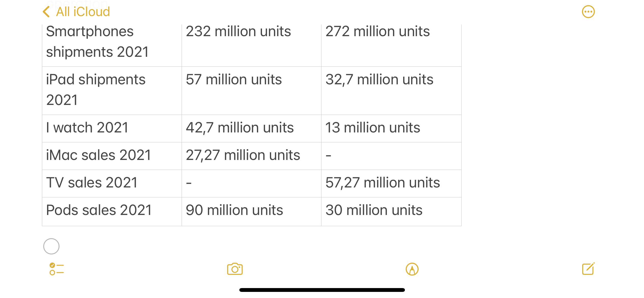The image size is (644, 298).
Task: Tap the 'iMac sales 2021' cell
Action: [99, 155]
